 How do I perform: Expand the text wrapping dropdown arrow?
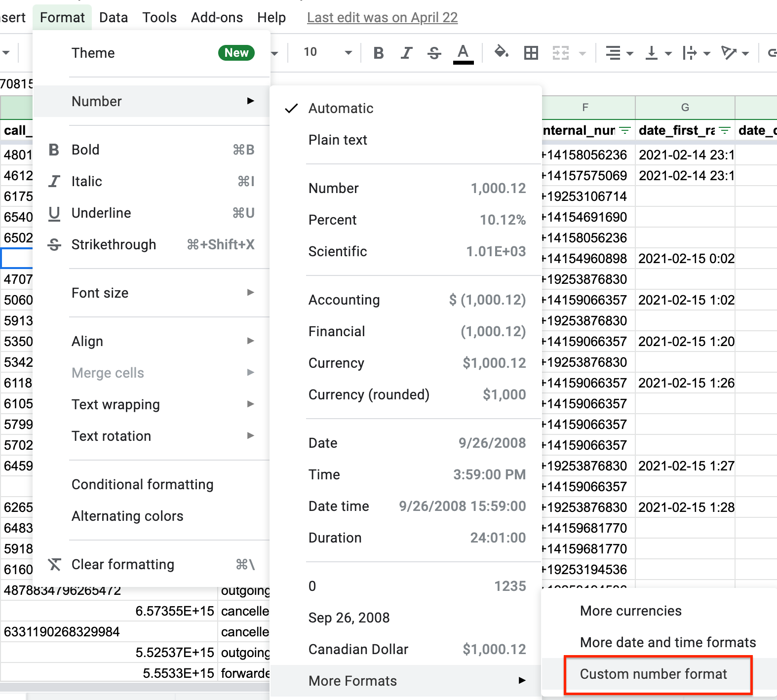(707, 53)
